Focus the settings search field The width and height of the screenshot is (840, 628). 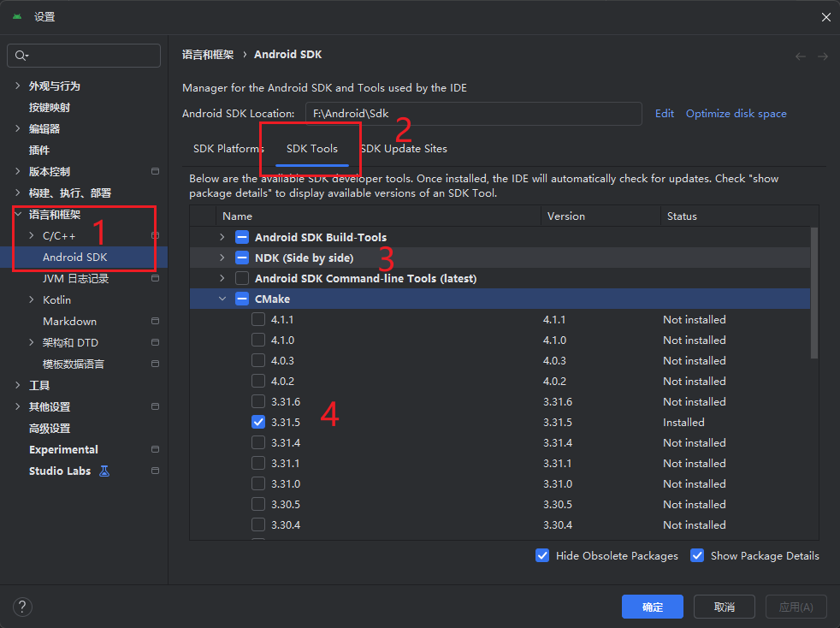(x=84, y=56)
